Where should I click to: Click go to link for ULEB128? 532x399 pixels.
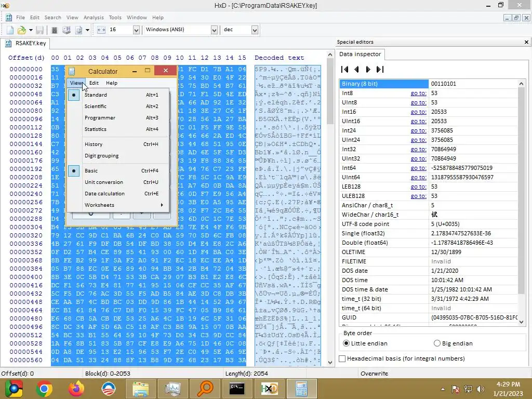tap(418, 196)
